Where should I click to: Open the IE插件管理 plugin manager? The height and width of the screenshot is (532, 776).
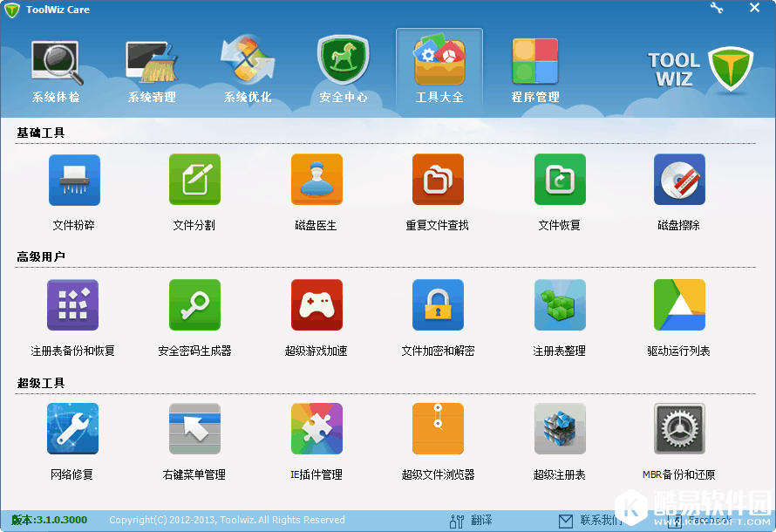(x=317, y=429)
